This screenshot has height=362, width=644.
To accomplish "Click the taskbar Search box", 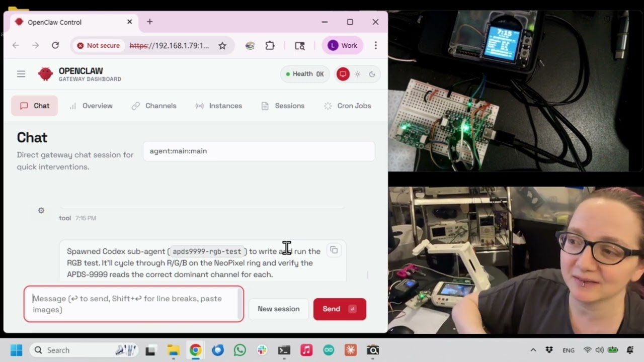I will click(x=84, y=350).
